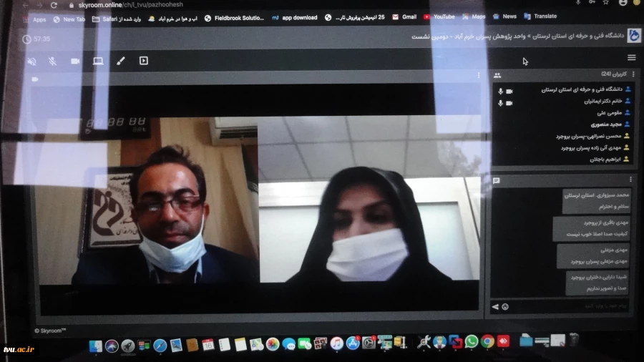The image size is (644, 362).
Task: Type in the chat message input field
Action: coord(565,307)
